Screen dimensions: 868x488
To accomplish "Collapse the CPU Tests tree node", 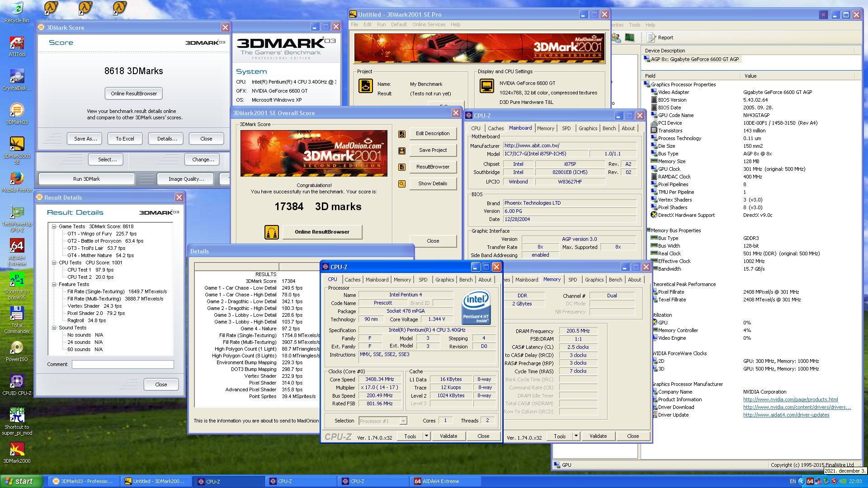I will click(x=54, y=263).
